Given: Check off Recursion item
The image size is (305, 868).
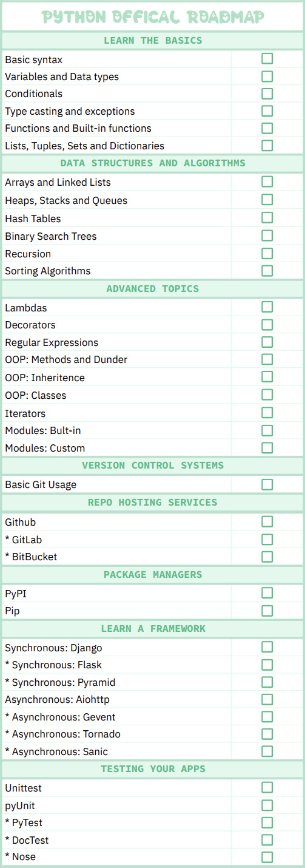Looking at the screenshot, I should point(267,253).
